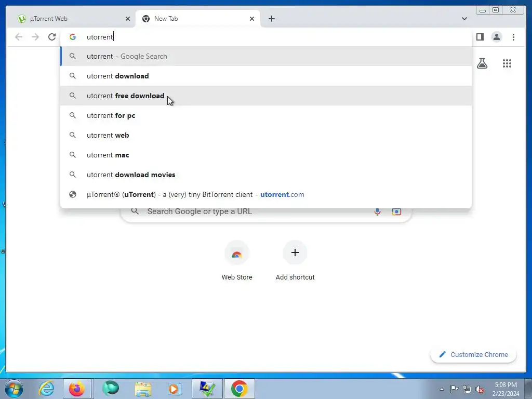Expand the tab search dropdown chevron
Viewport: 532px width, 399px height.
(464, 19)
